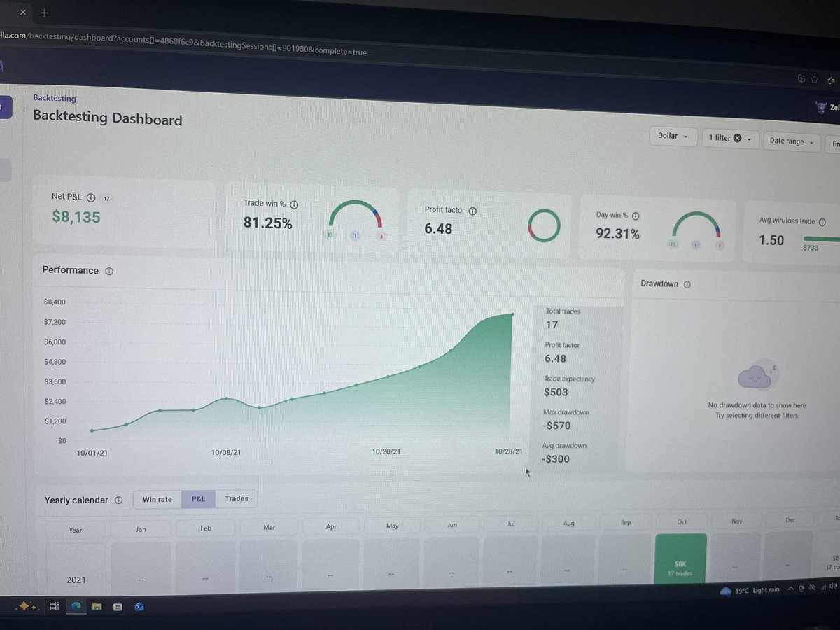The image size is (840, 630).
Task: Click the Avg win/loss trade info icon
Action: (x=822, y=222)
